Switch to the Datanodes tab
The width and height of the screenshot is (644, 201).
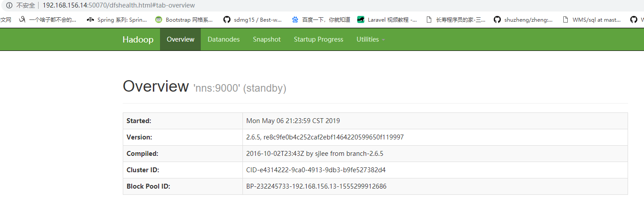pos(223,39)
